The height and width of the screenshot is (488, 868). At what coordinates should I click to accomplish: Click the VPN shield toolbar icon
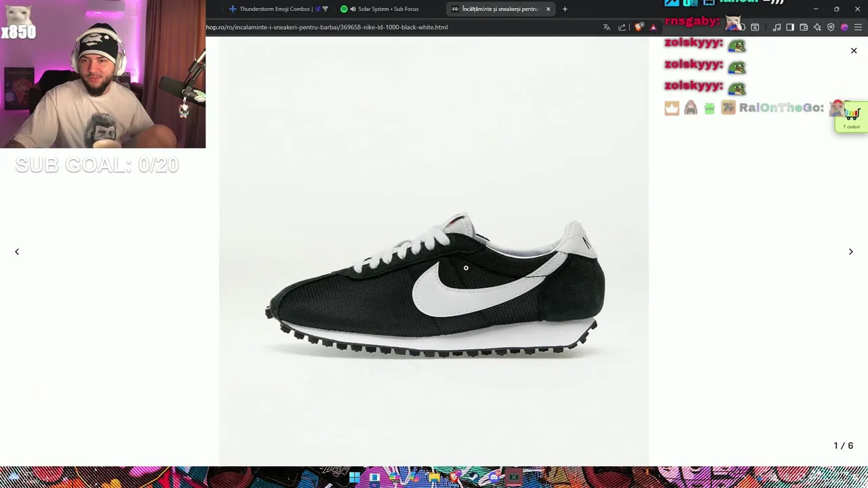[831, 27]
